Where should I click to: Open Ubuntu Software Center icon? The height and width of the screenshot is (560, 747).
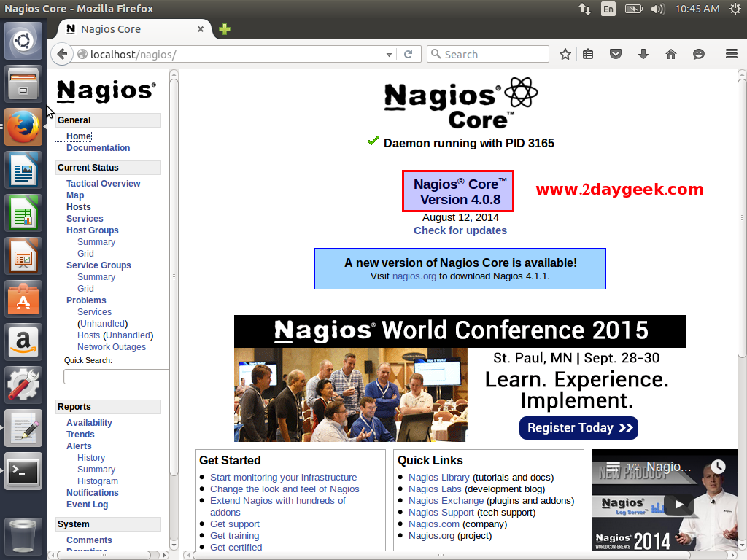pyautogui.click(x=23, y=299)
